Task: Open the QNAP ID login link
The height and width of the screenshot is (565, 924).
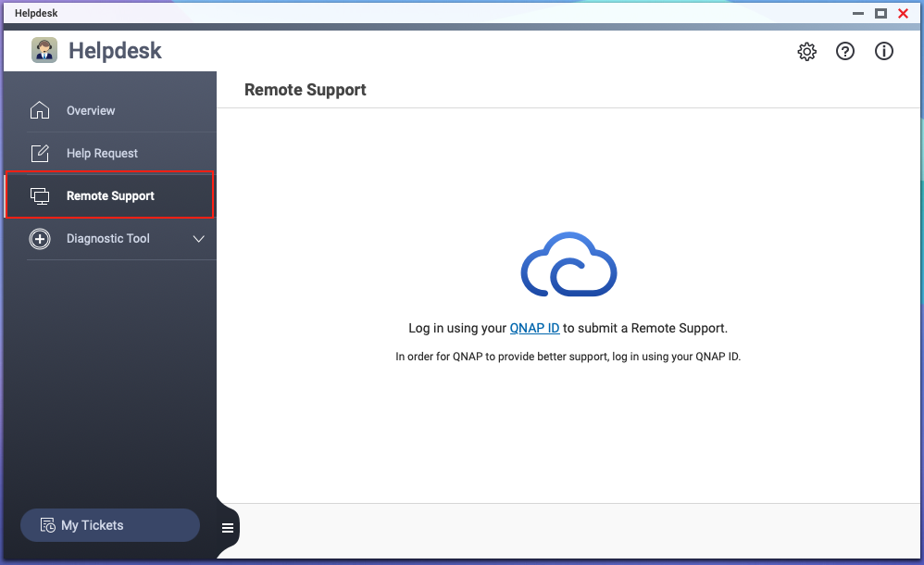Action: tap(534, 327)
